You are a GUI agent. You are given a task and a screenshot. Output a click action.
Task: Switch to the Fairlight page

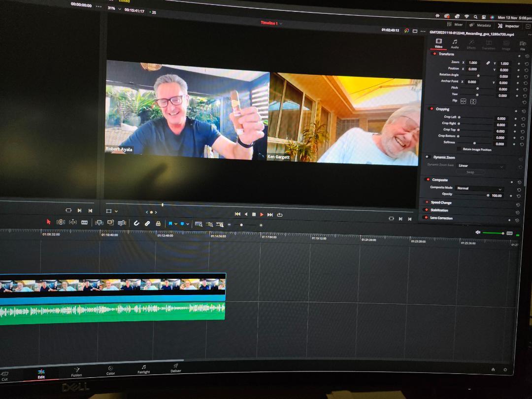[x=143, y=369]
